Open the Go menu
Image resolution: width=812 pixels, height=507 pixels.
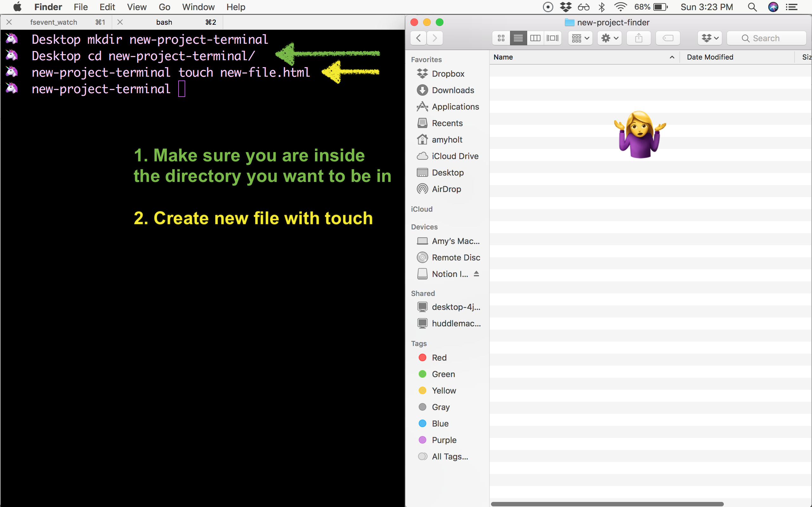(164, 7)
